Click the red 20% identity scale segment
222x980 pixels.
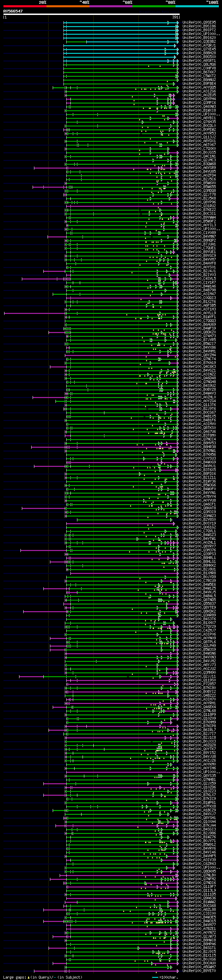pyautogui.click(x=25, y=6)
